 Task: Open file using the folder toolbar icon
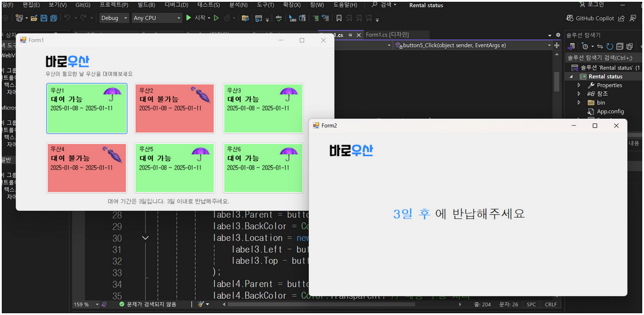point(34,18)
